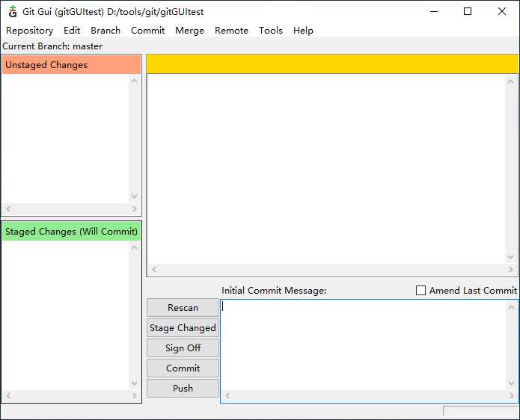Open the Repository menu
Viewport: 520px width, 420px height.
tap(29, 31)
